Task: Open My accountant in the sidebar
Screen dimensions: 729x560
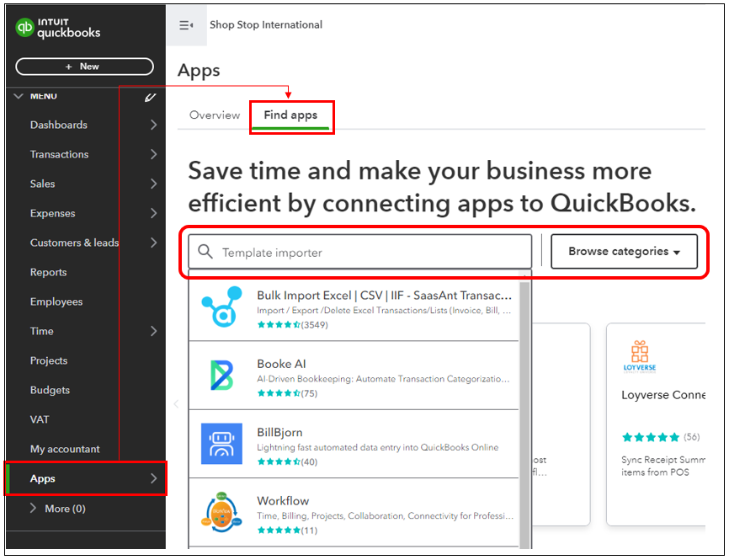Action: pyautogui.click(x=65, y=449)
